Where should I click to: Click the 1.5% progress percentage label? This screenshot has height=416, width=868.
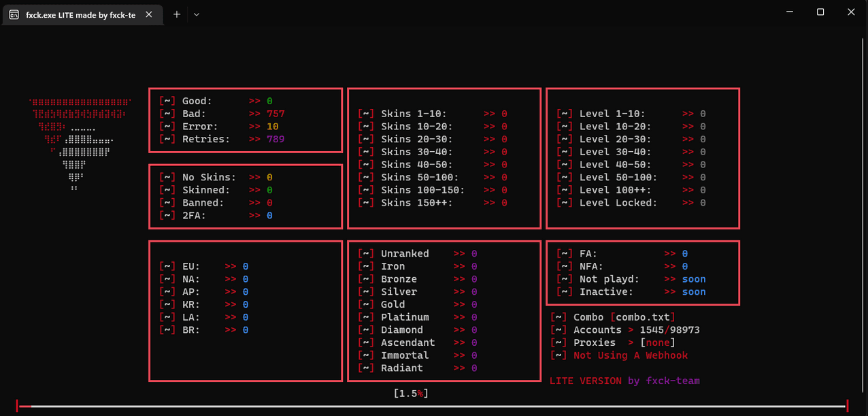click(x=411, y=393)
